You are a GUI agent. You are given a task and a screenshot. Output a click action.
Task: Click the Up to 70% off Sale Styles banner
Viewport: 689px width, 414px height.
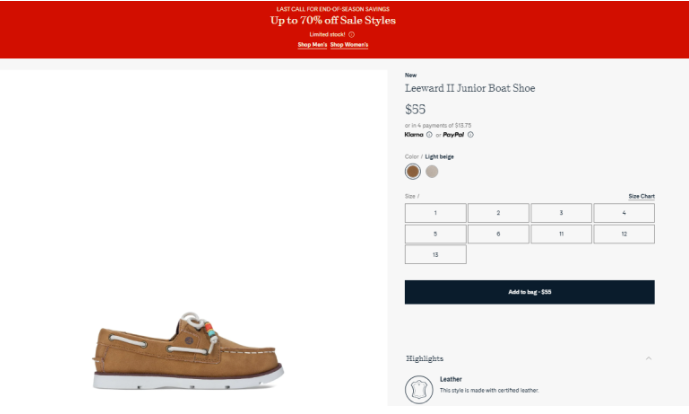click(333, 20)
